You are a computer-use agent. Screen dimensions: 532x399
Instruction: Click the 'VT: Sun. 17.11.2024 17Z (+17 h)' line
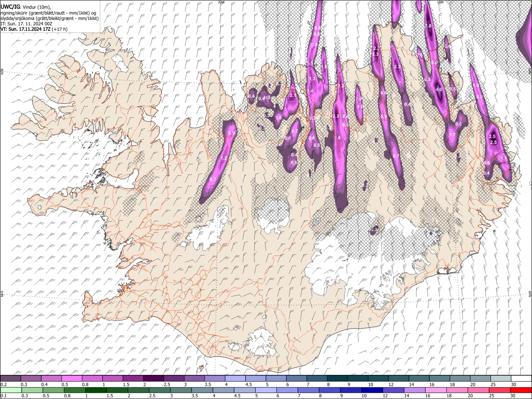34,29
